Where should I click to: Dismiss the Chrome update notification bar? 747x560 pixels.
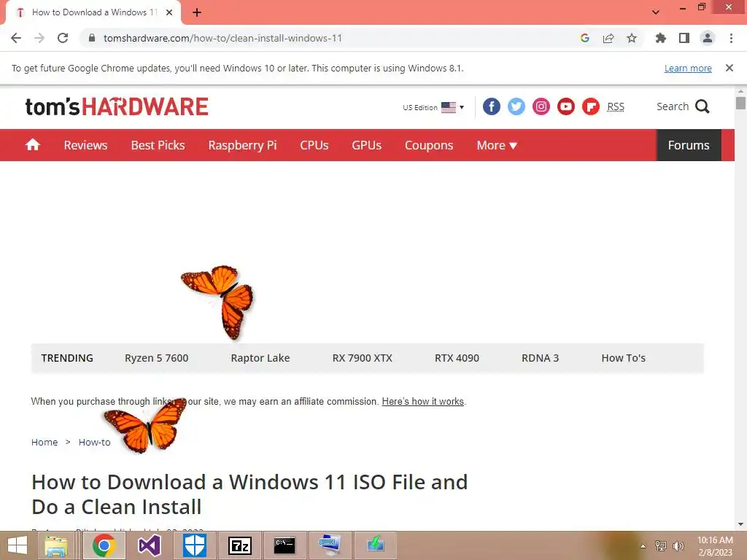729,68
